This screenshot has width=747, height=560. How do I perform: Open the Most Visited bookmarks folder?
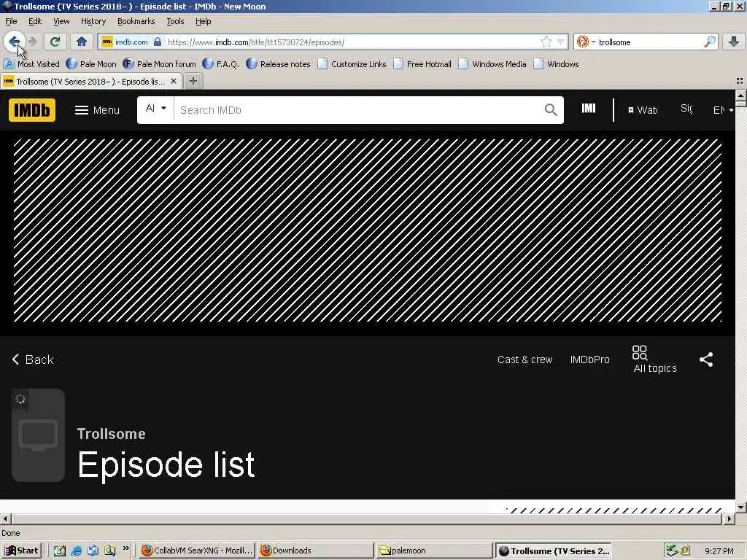click(31, 64)
